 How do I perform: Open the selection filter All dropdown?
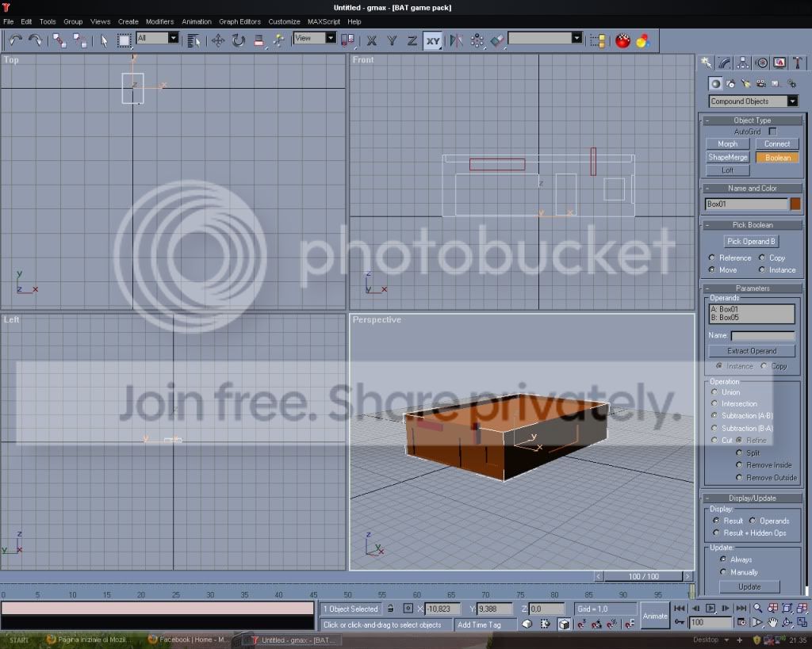pos(174,38)
